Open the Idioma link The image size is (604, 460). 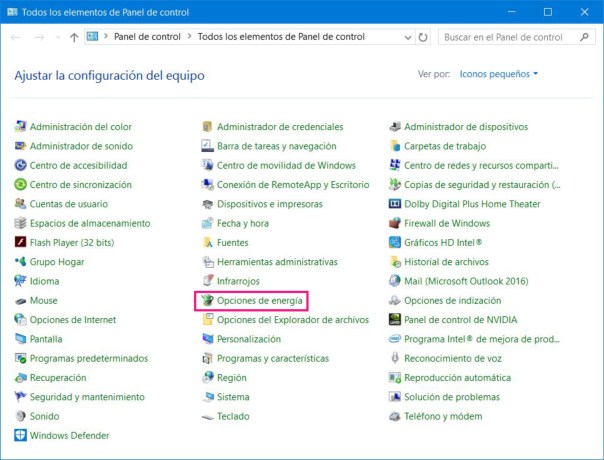click(45, 281)
